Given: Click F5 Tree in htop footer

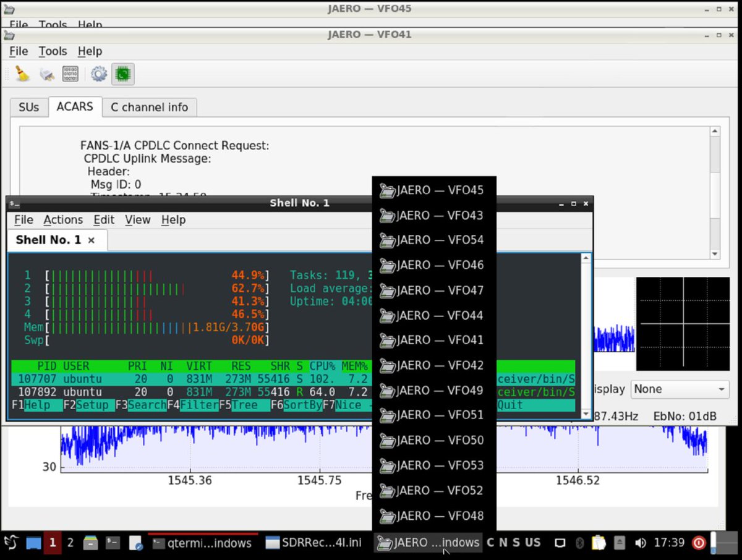Looking at the screenshot, I should (x=244, y=405).
